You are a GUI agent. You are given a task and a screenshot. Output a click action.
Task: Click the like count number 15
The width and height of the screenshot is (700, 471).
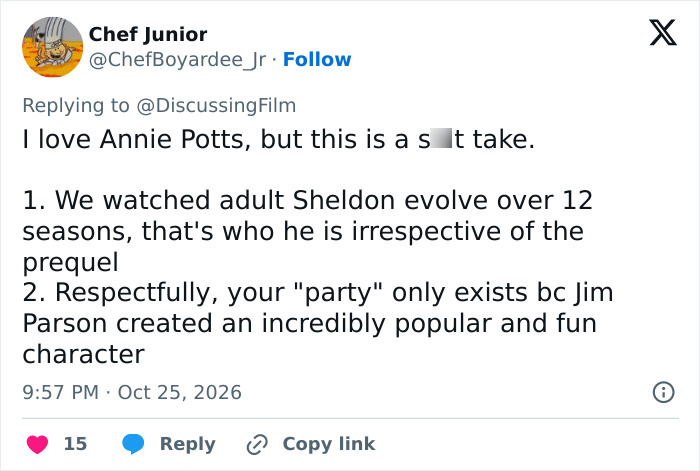tap(75, 444)
